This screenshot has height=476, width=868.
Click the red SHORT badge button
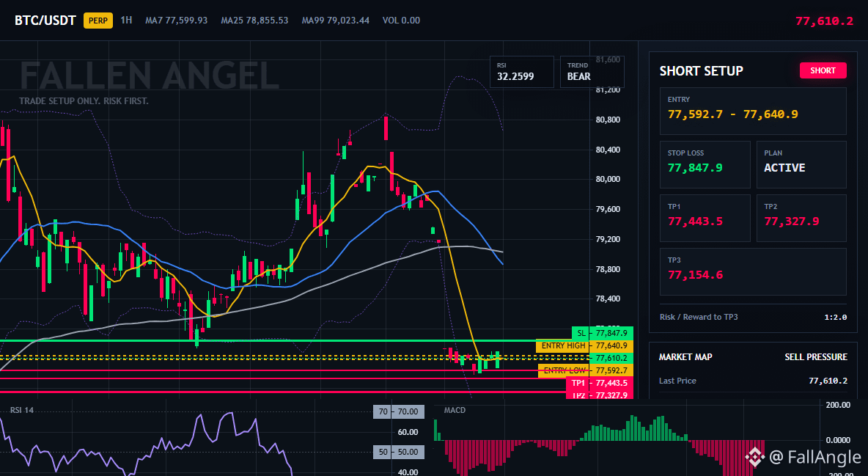(x=823, y=70)
